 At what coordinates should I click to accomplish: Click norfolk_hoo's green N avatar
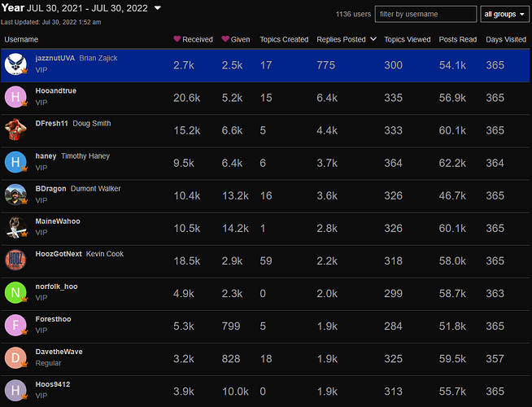[x=15, y=292]
